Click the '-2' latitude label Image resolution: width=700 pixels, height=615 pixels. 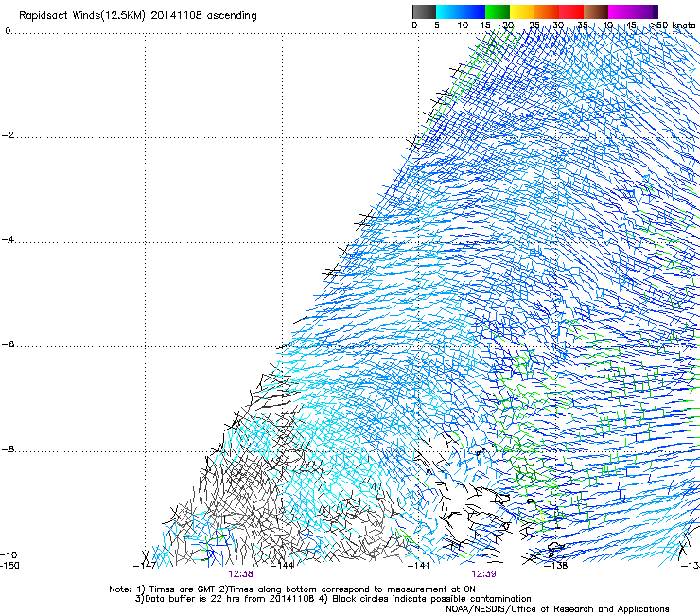pos(8,135)
